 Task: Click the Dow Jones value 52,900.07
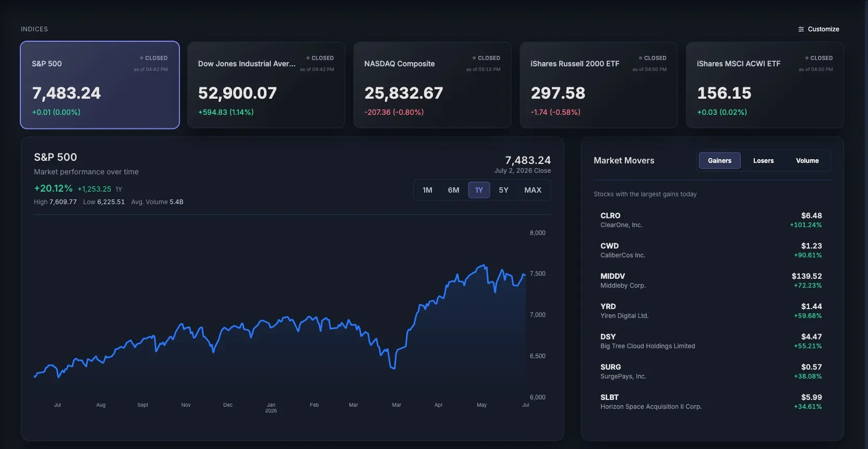[237, 93]
